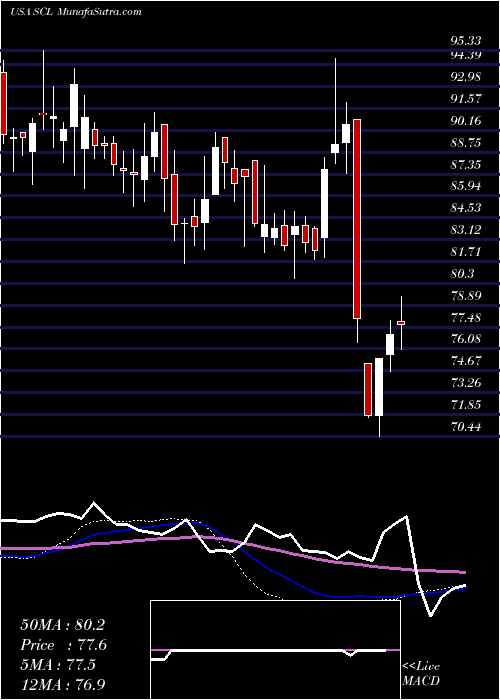Select the 80.3 price axis label
Viewport: 500px width, 700px height.
tap(462, 273)
